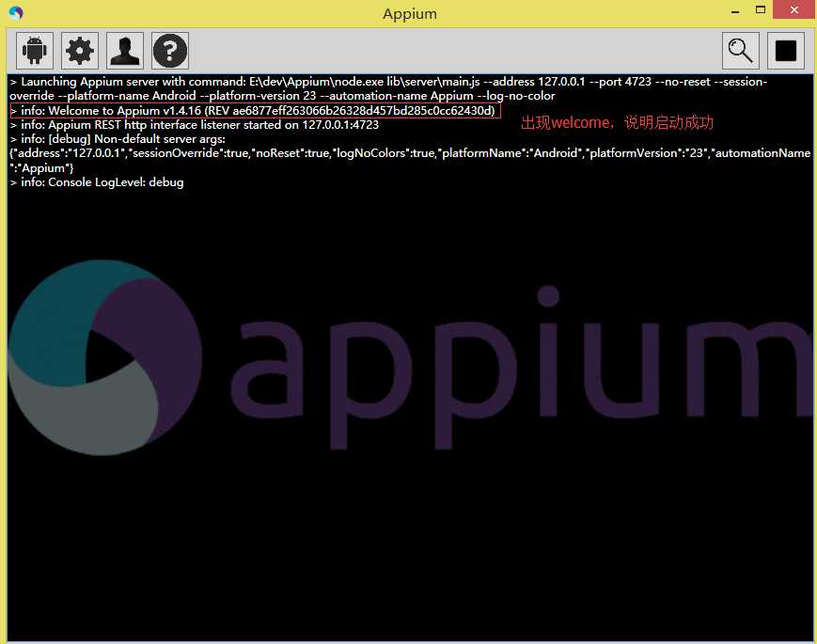
Task: Click the ":"Appium"} log line
Action: pyautogui.click(x=41, y=167)
